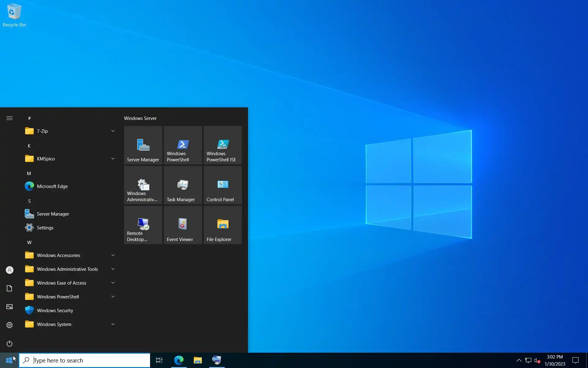
Task: Open Remote Desktop Connection tile
Action: pos(143,225)
